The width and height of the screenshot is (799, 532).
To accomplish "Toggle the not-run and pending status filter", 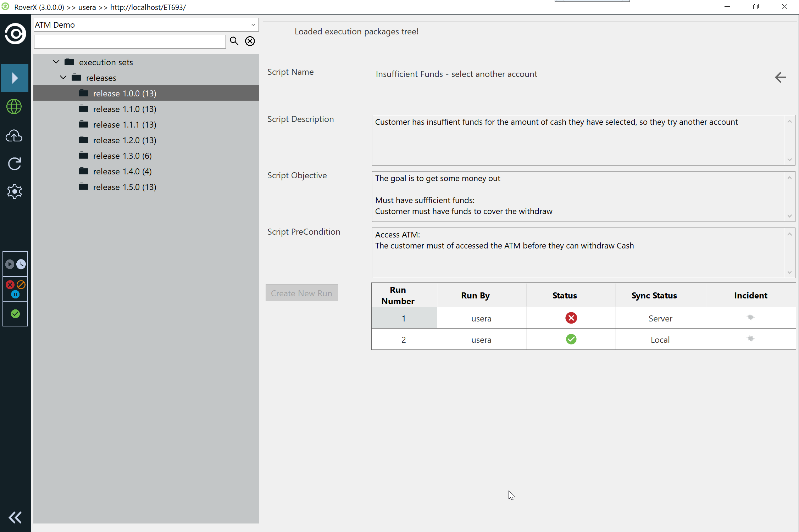I will coord(15,264).
